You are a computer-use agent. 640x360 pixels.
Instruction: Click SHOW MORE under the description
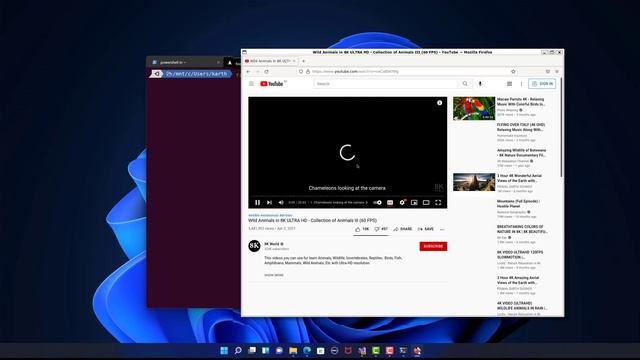(x=274, y=275)
